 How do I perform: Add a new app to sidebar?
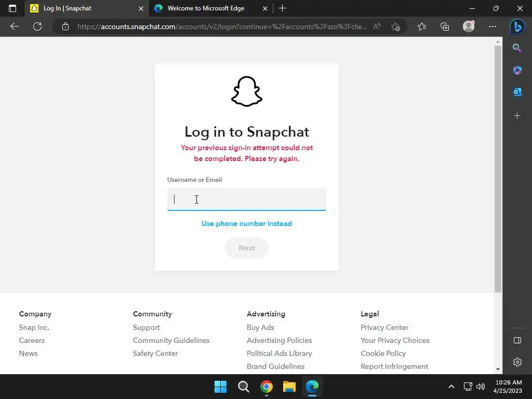pyautogui.click(x=517, y=116)
